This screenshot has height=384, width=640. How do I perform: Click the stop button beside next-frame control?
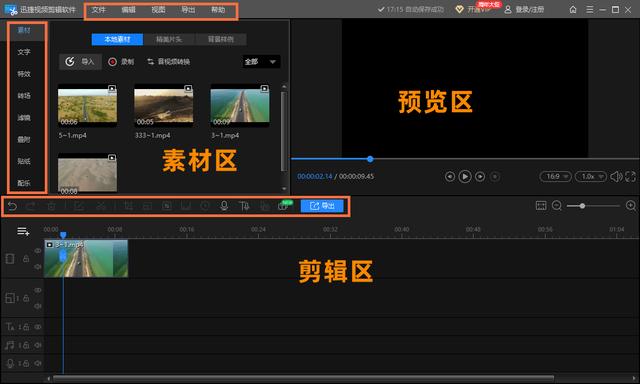[495, 177]
